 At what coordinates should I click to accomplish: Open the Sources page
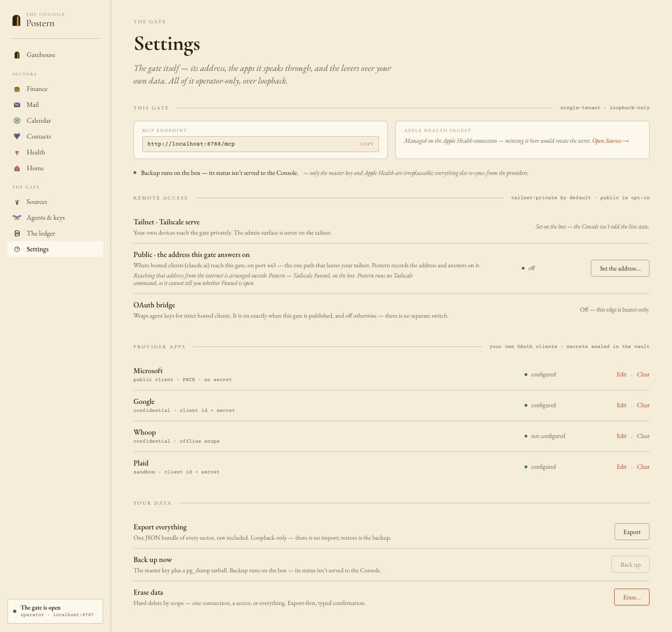[55, 202]
